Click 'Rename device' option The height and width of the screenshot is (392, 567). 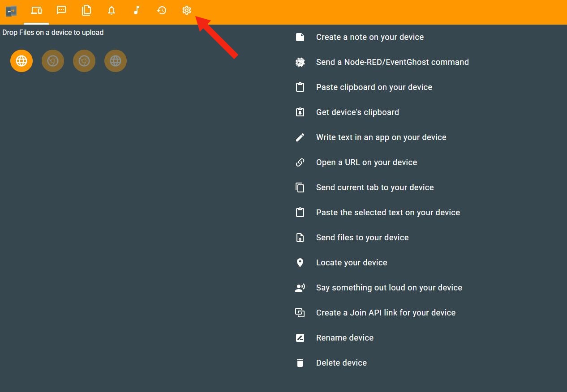(x=344, y=338)
